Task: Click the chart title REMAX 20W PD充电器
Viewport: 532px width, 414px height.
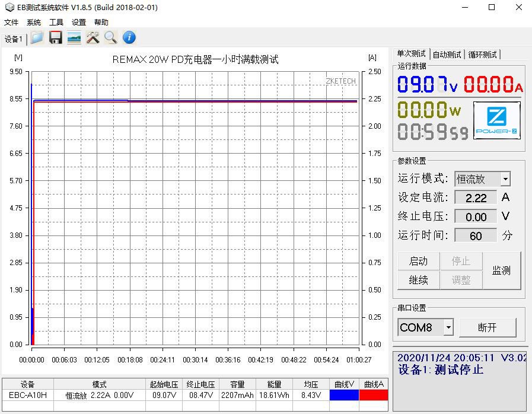Action: (196, 59)
